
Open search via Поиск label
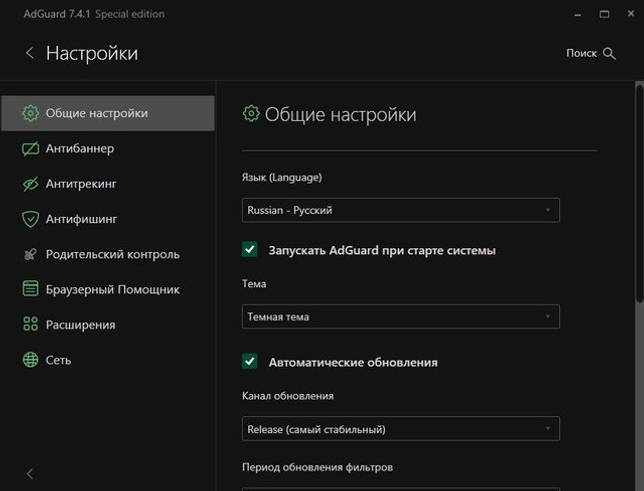(x=581, y=53)
